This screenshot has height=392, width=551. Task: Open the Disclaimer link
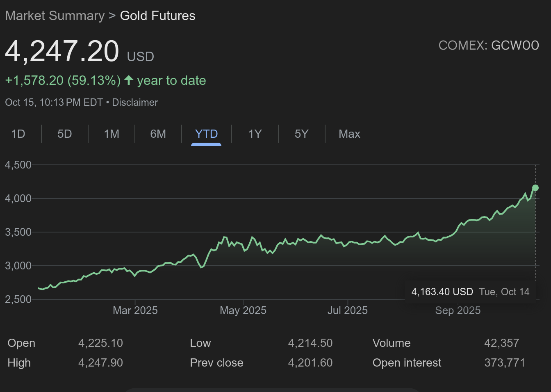[135, 103]
